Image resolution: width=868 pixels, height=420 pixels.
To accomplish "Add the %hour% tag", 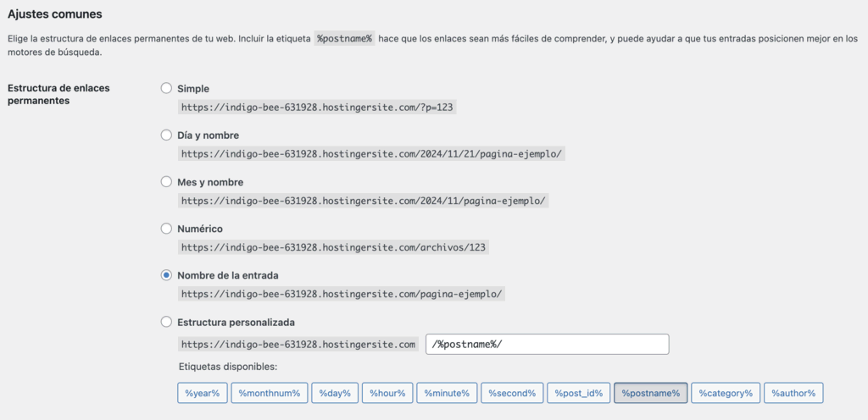I will click(x=388, y=393).
